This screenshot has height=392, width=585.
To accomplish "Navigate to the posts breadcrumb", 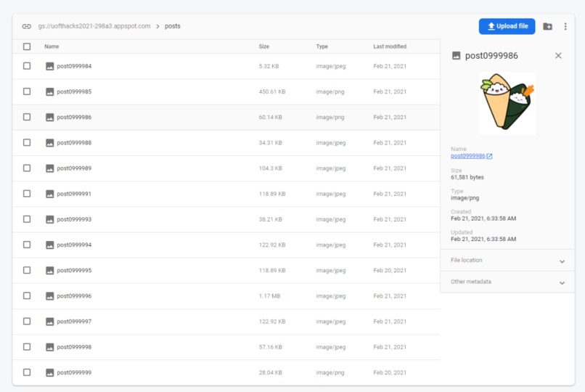I will tap(172, 26).
